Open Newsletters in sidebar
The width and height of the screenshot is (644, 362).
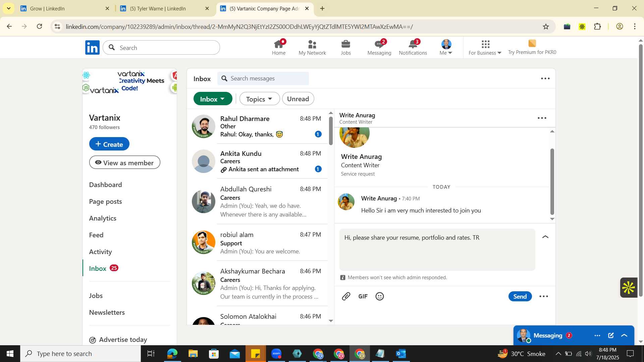[x=107, y=312]
